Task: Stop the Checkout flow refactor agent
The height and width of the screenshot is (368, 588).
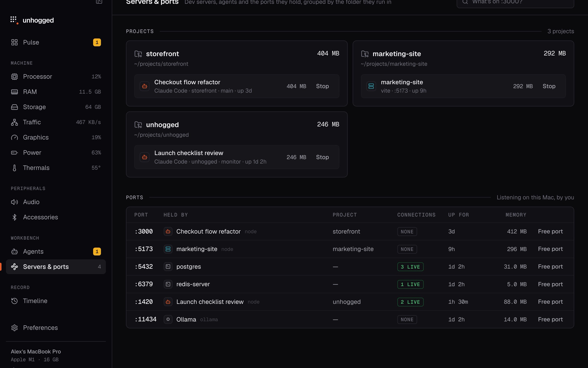Action: click(x=322, y=86)
